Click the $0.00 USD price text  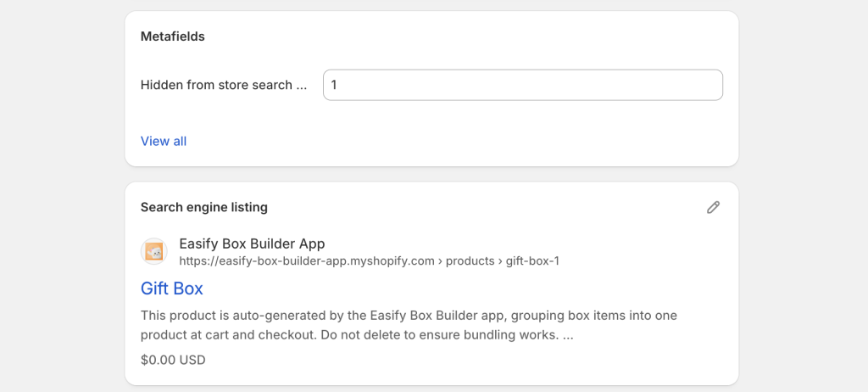[173, 360]
